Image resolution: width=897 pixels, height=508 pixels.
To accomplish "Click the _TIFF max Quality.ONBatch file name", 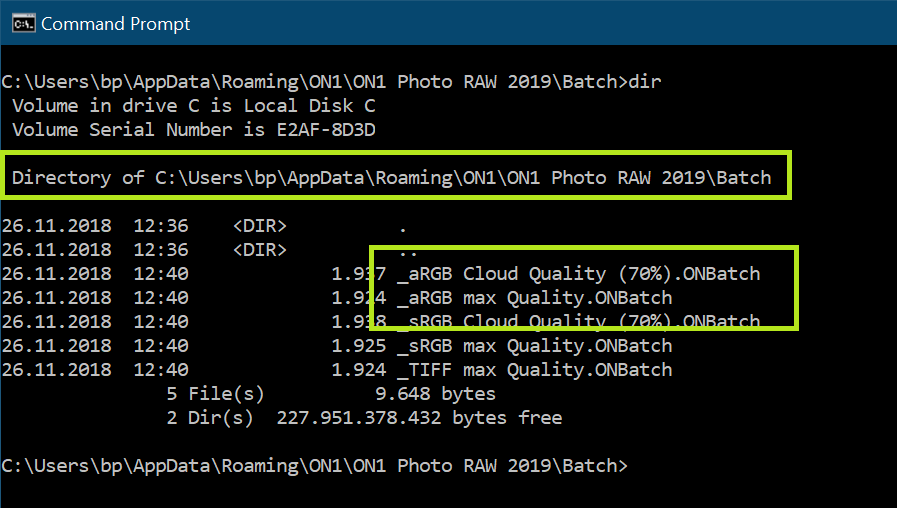I will [x=534, y=370].
